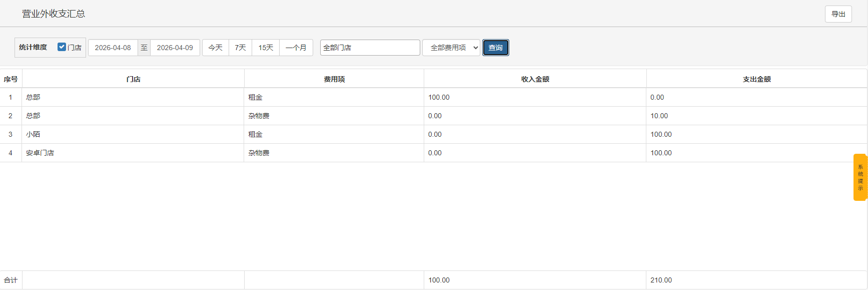Select the 7天 quick range
The image size is (868, 290).
click(241, 48)
